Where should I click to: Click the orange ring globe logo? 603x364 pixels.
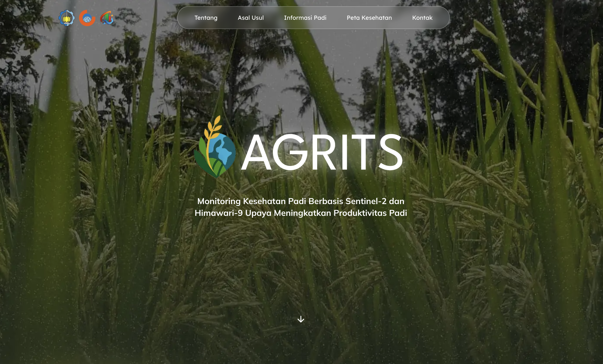87,18
